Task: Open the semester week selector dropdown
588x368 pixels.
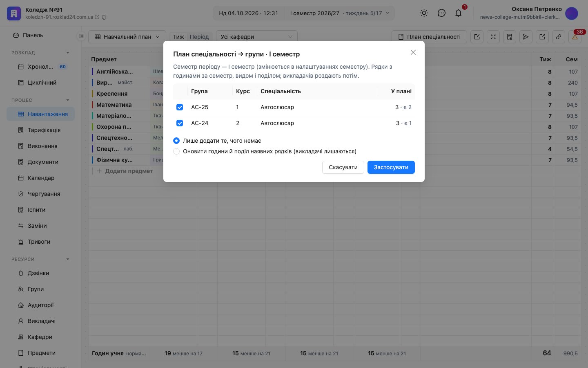Action: pos(339,13)
